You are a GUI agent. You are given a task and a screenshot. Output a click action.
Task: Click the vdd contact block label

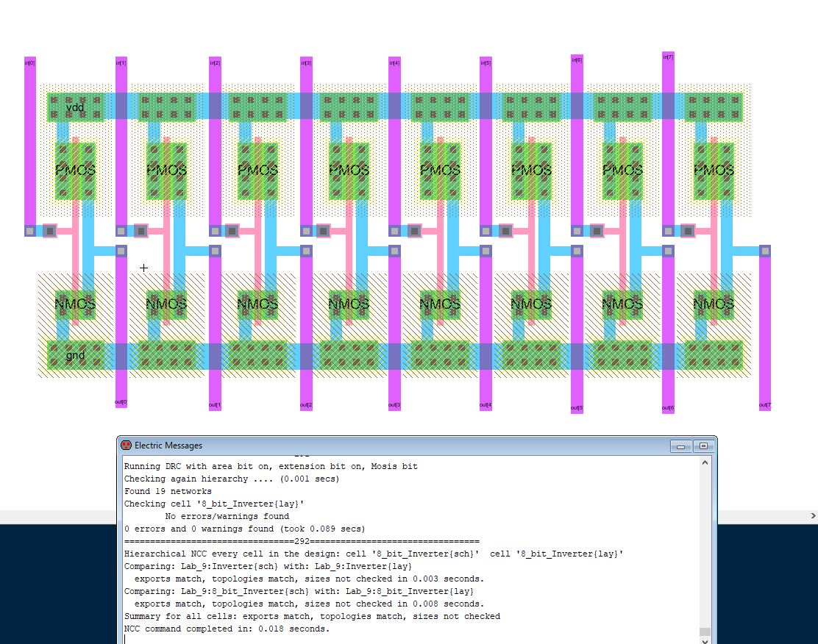pos(75,108)
